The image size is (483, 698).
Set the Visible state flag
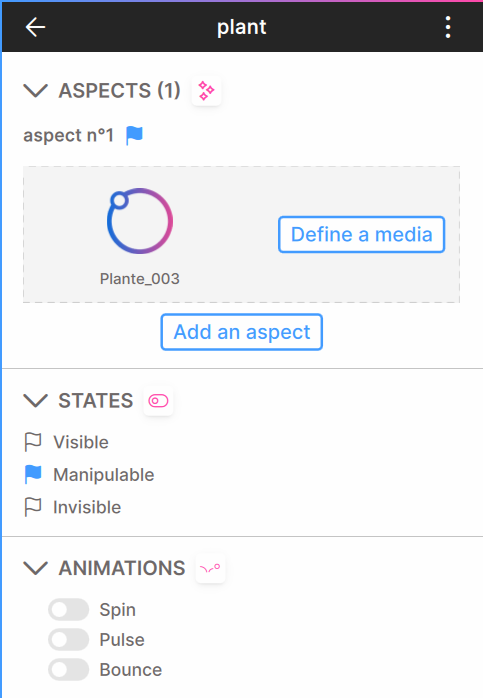click(x=33, y=442)
